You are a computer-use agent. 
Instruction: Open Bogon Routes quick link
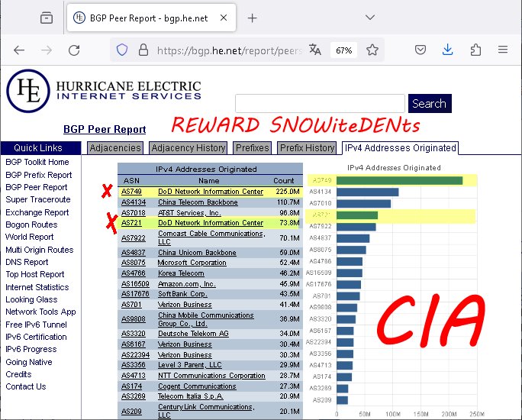point(31,225)
